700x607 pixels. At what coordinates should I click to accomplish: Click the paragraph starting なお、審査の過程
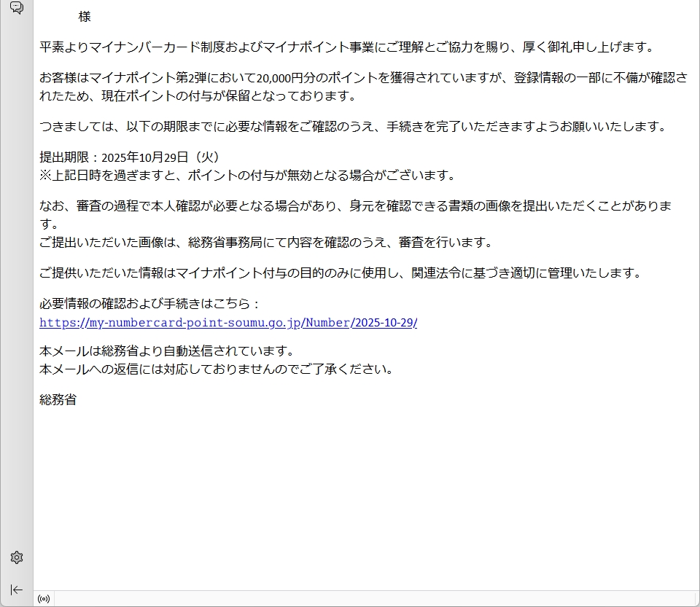point(355,206)
